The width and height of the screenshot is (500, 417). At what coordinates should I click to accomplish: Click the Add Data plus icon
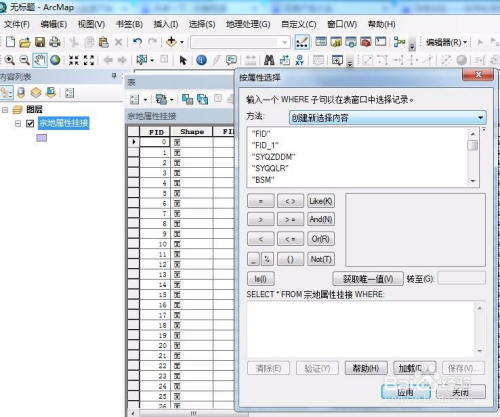171,42
